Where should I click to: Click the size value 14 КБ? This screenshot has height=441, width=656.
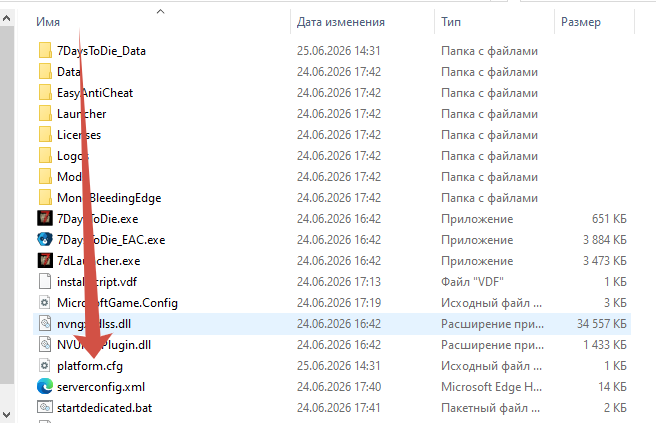pyautogui.click(x=612, y=387)
